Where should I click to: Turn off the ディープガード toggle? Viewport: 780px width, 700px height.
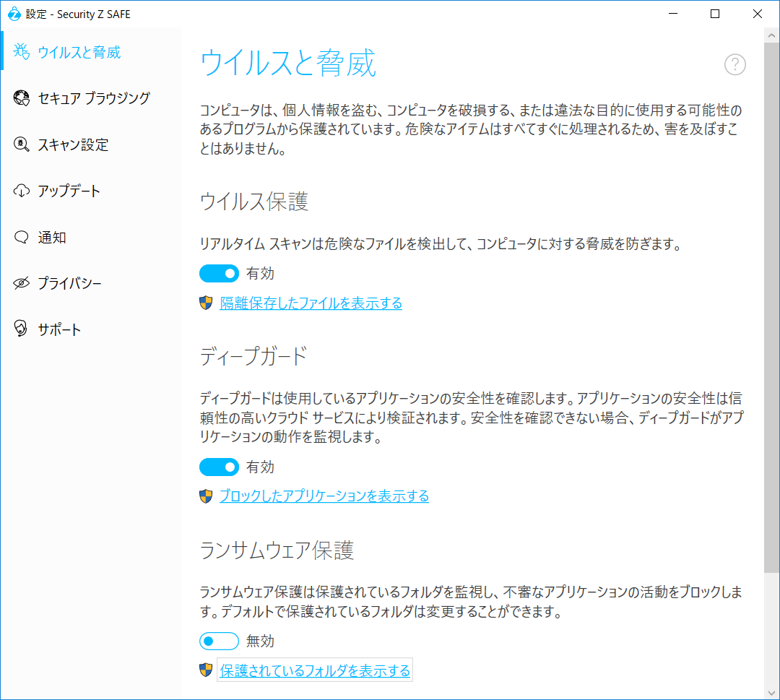point(219,467)
